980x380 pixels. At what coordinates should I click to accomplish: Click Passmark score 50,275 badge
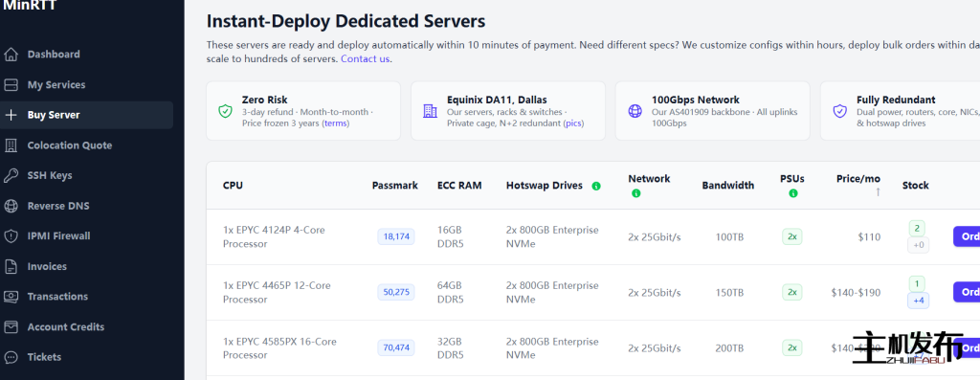[x=396, y=293]
